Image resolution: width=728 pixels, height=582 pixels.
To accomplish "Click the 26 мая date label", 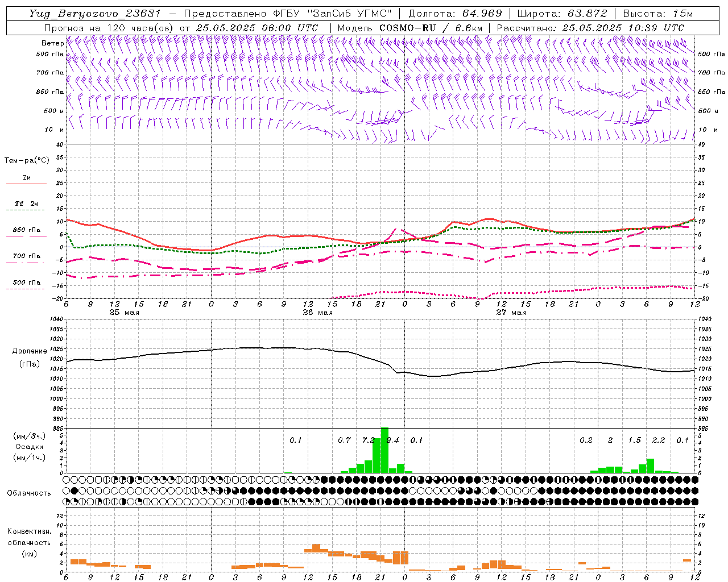I will 317,313.
